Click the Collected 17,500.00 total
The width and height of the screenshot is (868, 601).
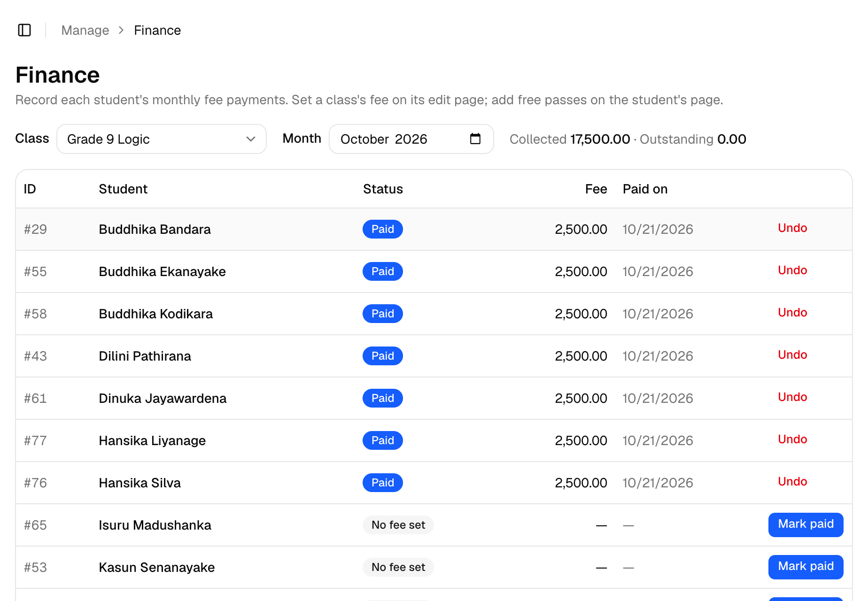tap(570, 139)
